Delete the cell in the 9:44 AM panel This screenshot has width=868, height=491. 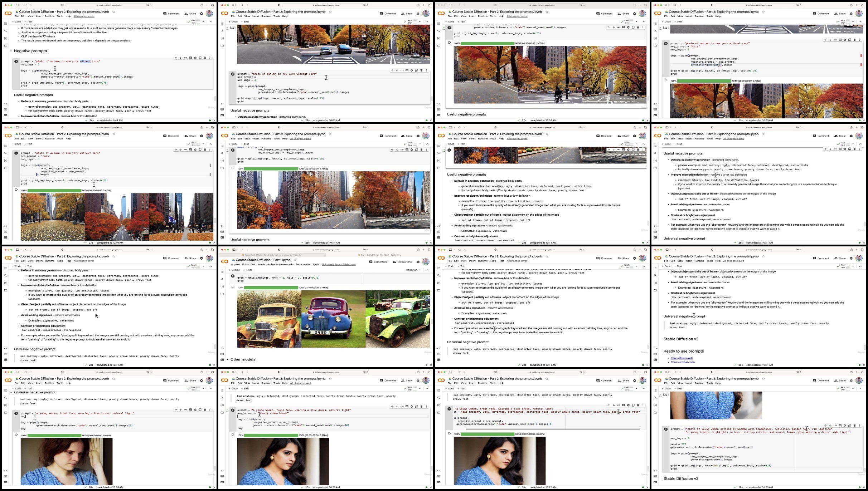(205, 58)
